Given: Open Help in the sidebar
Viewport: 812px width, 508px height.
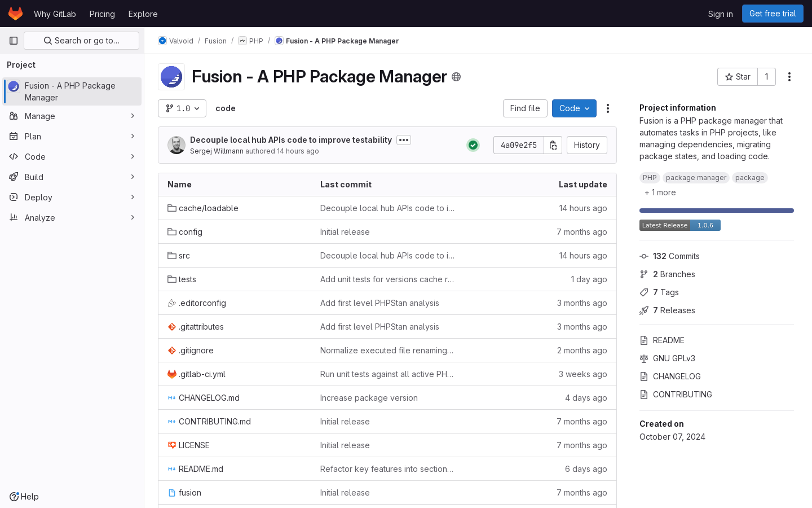Looking at the screenshot, I should click(x=24, y=497).
